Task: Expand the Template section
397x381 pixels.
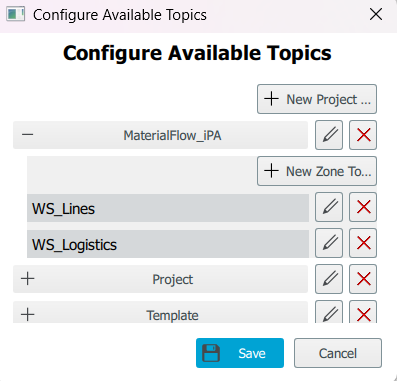Action: (x=28, y=315)
